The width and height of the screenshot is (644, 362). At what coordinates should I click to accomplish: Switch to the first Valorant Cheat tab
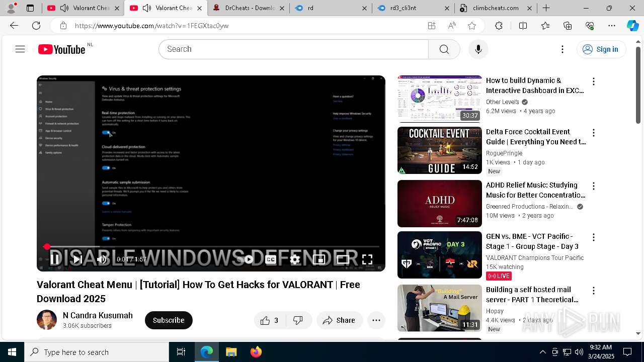82,8
